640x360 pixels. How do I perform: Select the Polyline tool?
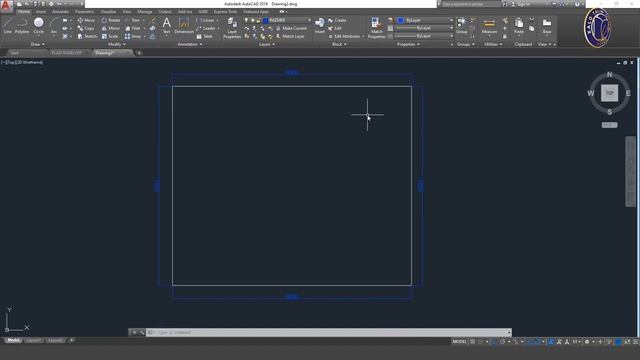(x=22, y=26)
